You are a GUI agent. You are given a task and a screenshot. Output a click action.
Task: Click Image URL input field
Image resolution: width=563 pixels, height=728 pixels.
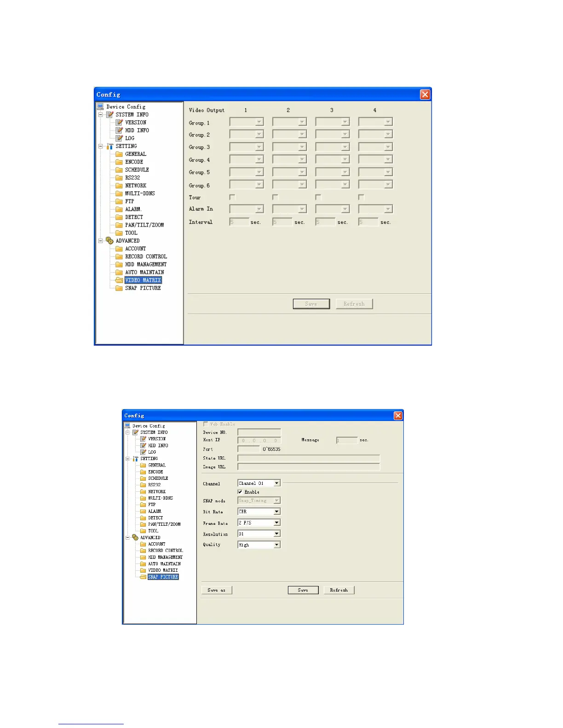click(309, 466)
